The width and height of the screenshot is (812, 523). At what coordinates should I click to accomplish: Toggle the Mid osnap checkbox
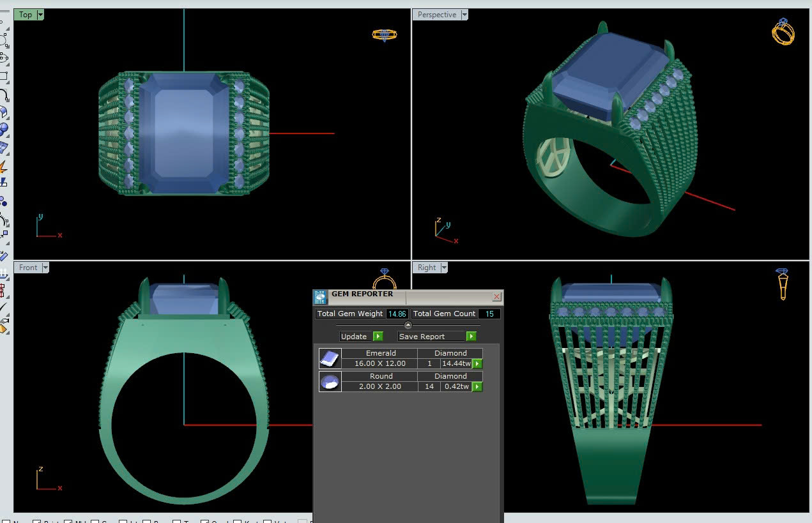[x=68, y=521]
